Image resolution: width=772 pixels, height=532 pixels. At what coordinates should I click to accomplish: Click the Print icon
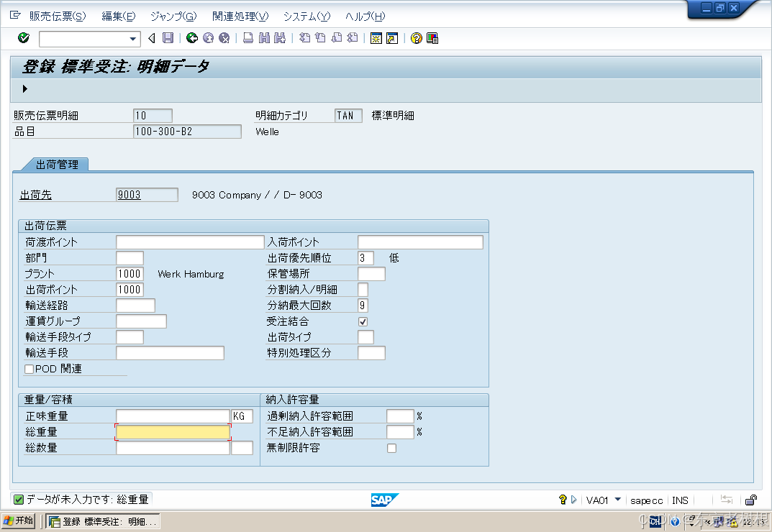click(x=248, y=38)
